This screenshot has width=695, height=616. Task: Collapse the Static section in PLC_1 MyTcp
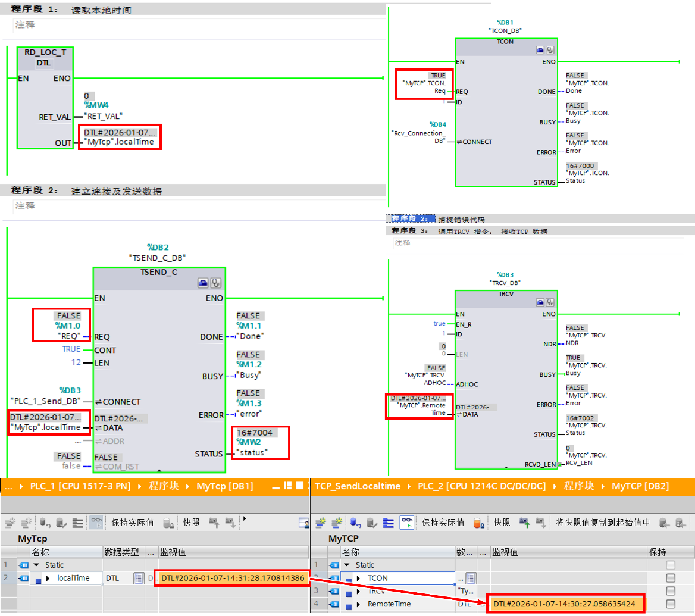click(x=37, y=565)
